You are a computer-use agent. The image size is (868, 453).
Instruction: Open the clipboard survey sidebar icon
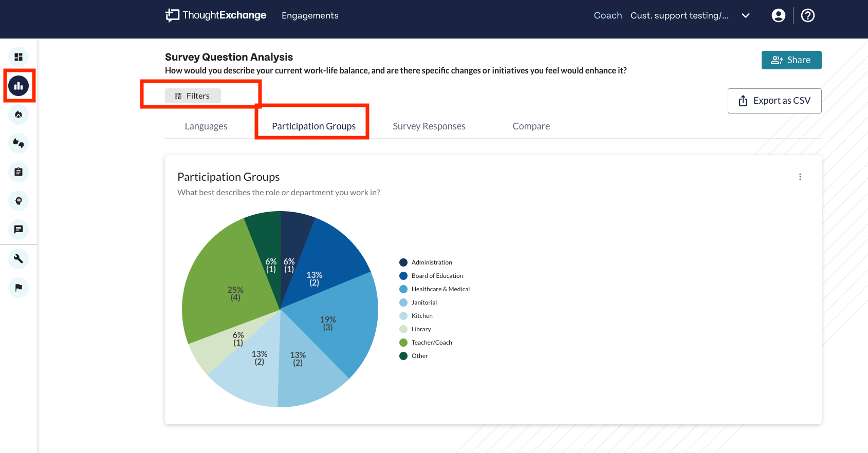[19, 172]
